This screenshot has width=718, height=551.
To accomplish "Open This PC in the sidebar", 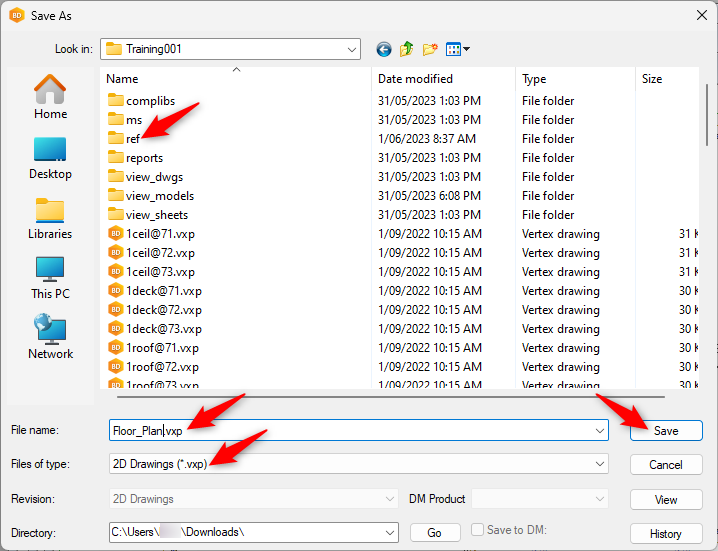I will click(50, 278).
